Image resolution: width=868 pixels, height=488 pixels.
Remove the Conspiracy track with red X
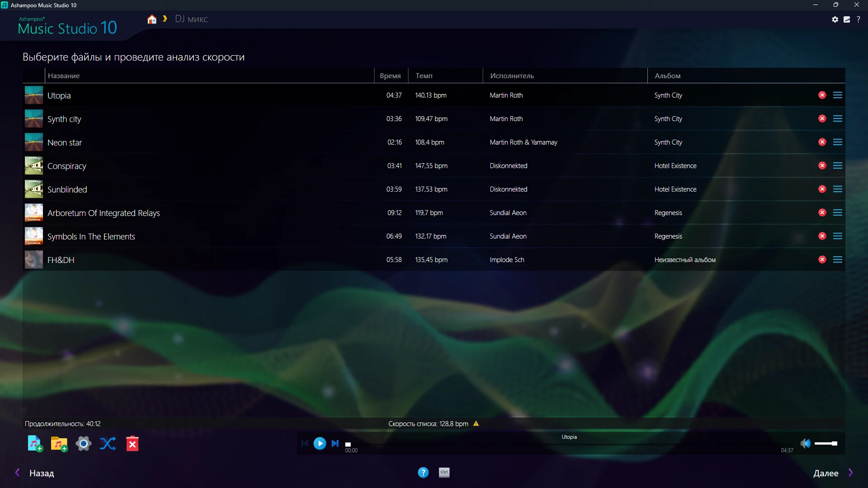click(x=822, y=166)
